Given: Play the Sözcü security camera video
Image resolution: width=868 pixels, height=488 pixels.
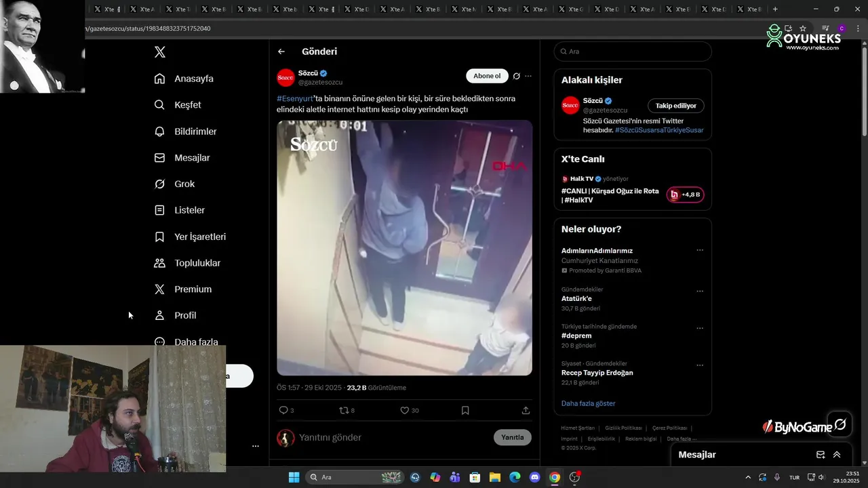Looking at the screenshot, I should [404, 247].
